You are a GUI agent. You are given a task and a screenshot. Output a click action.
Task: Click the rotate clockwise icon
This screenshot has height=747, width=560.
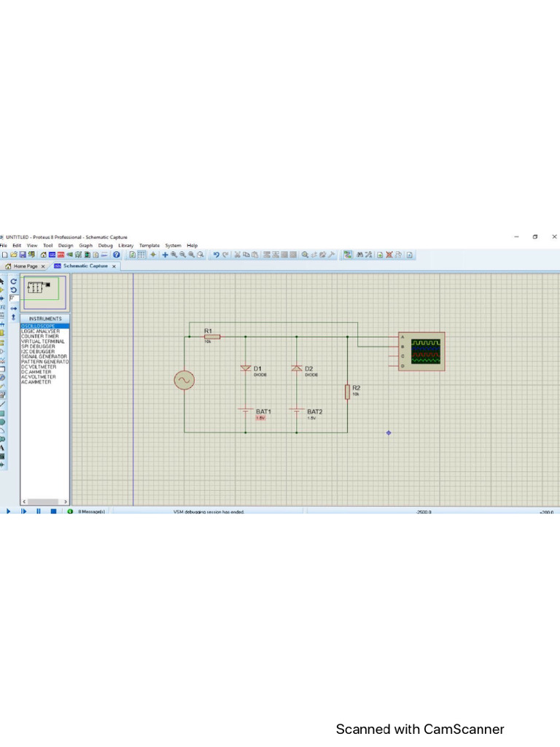pos(13,280)
